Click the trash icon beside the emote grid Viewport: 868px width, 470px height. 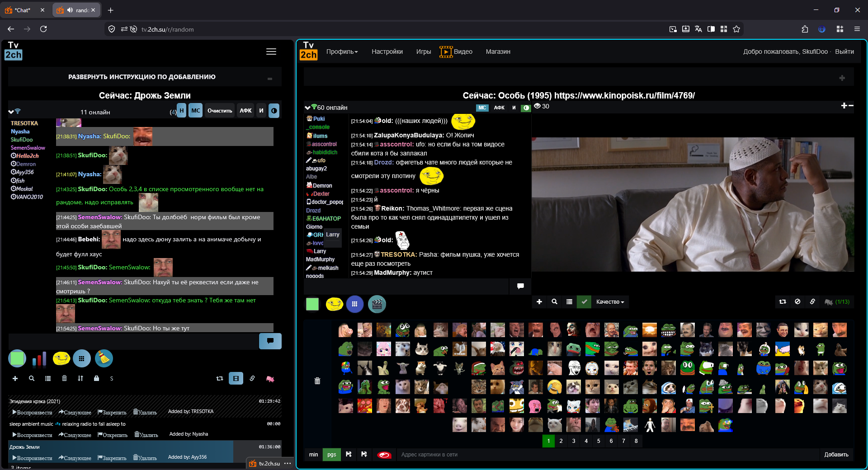click(317, 381)
